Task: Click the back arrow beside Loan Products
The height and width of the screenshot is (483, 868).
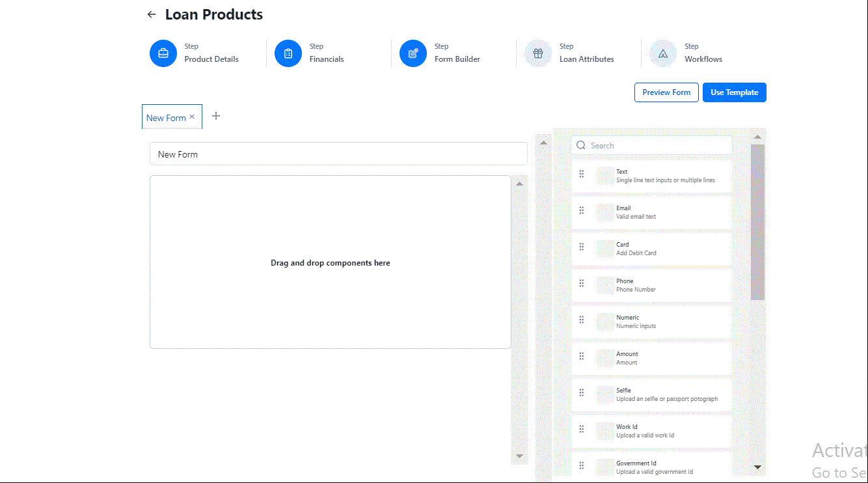Action: tap(152, 14)
